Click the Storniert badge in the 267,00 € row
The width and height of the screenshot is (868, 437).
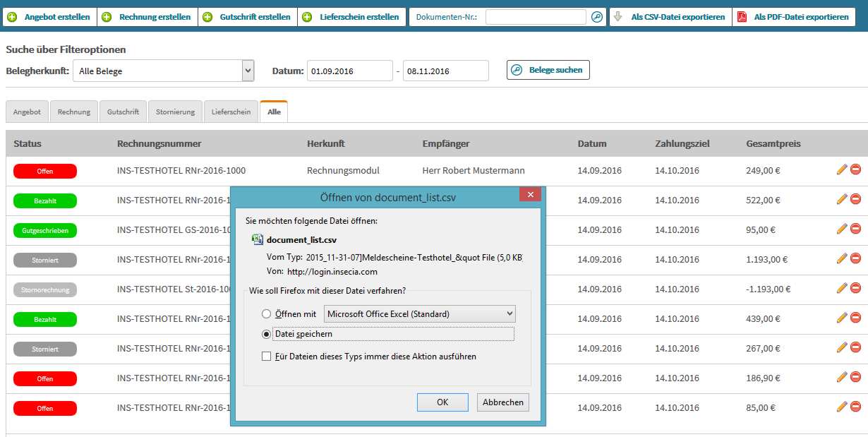[x=45, y=349]
